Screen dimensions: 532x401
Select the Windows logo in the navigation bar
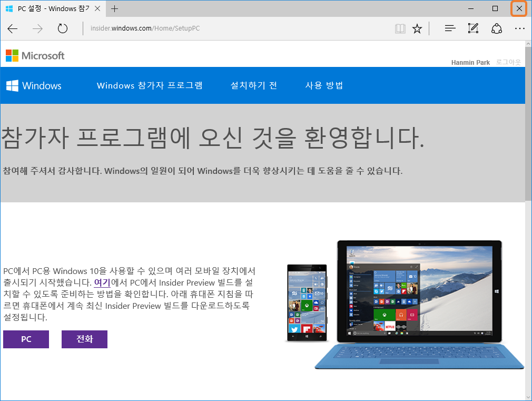[x=33, y=85]
